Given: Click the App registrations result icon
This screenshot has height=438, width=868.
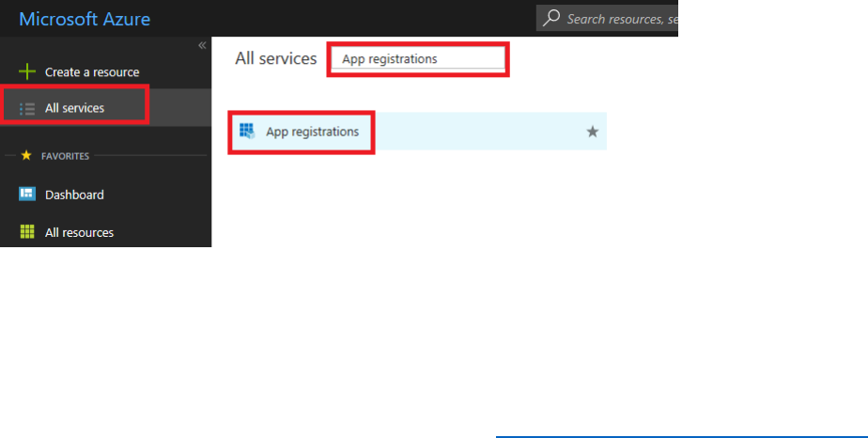Looking at the screenshot, I should [247, 131].
